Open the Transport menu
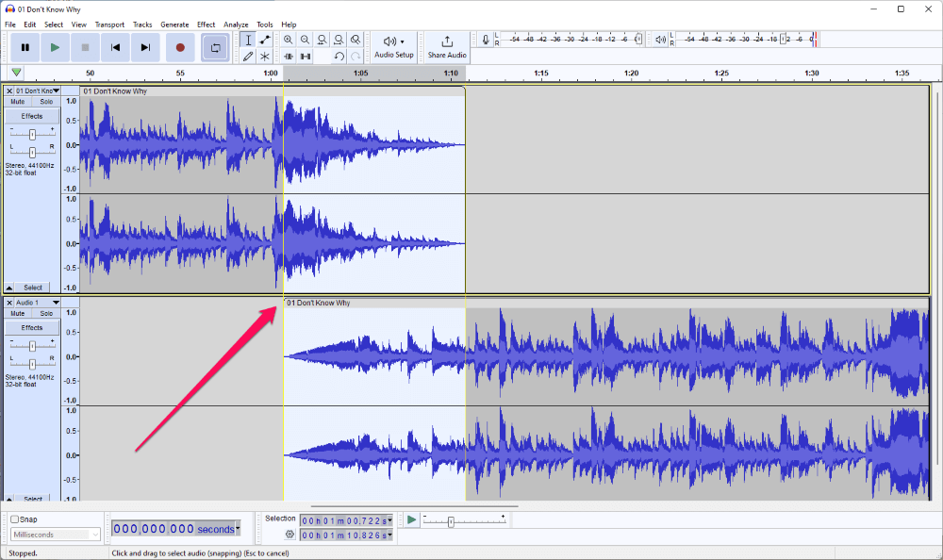943x560 pixels. coord(109,25)
